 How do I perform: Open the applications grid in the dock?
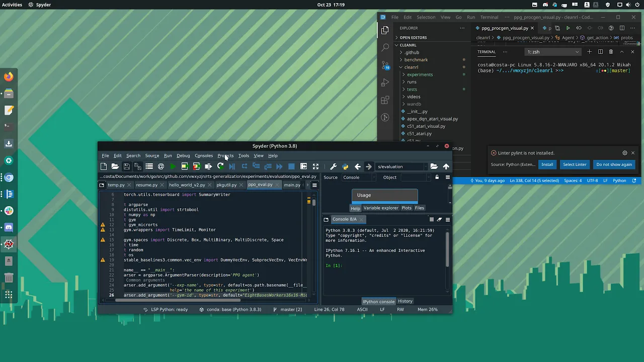(9, 295)
